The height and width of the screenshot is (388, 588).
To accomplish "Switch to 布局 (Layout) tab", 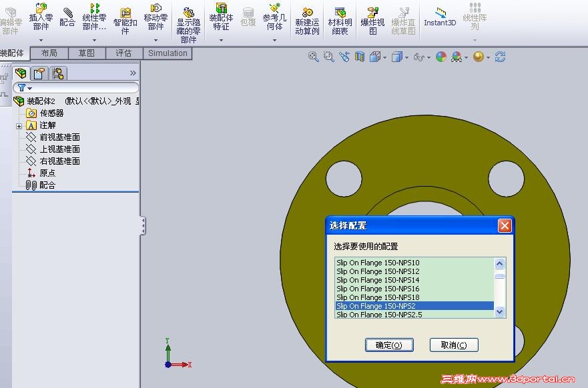I will click(x=49, y=53).
